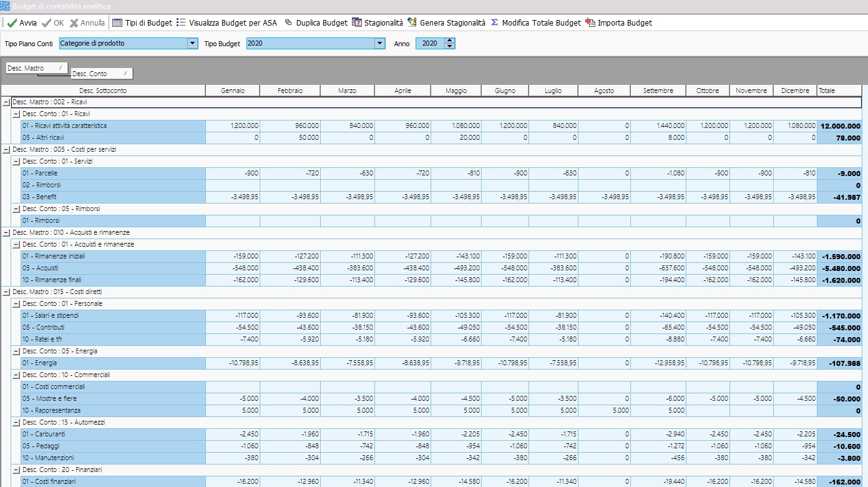Image resolution: width=868 pixels, height=487 pixels.
Task: Click the Genera Stagionalità icon
Action: click(x=412, y=23)
